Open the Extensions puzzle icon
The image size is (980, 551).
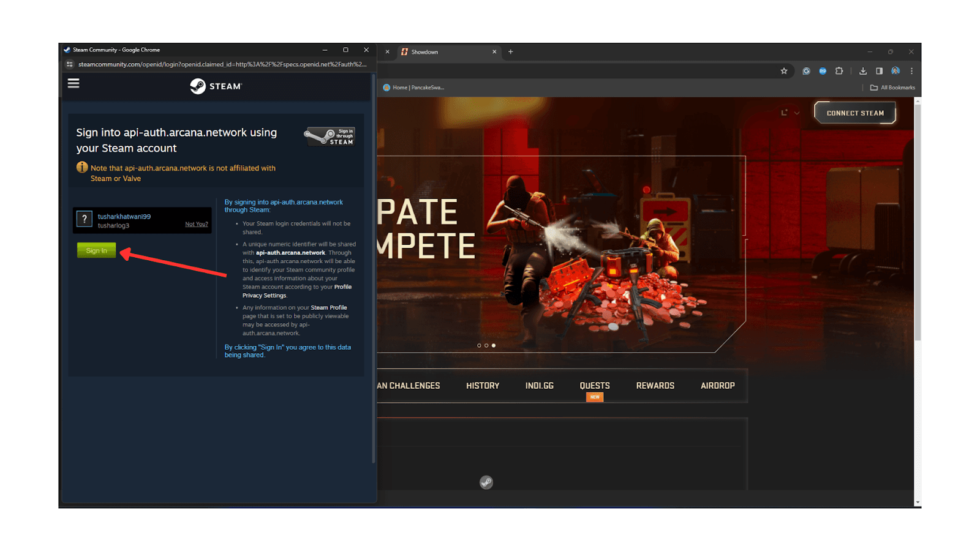pyautogui.click(x=839, y=71)
